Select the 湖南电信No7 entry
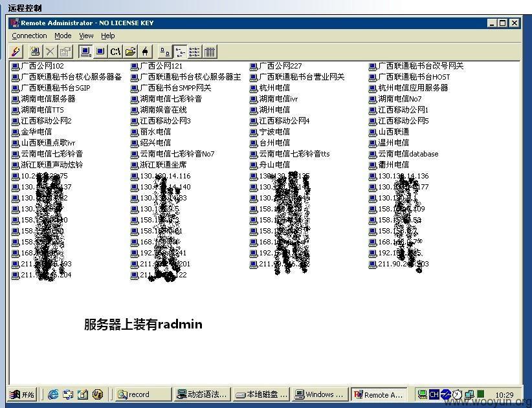This screenshot has width=532, height=408. pos(395,99)
